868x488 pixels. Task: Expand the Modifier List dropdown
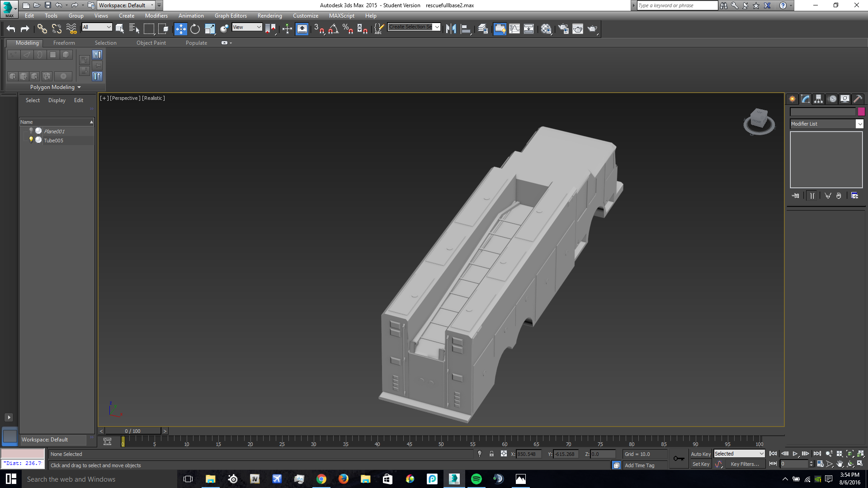(x=859, y=124)
